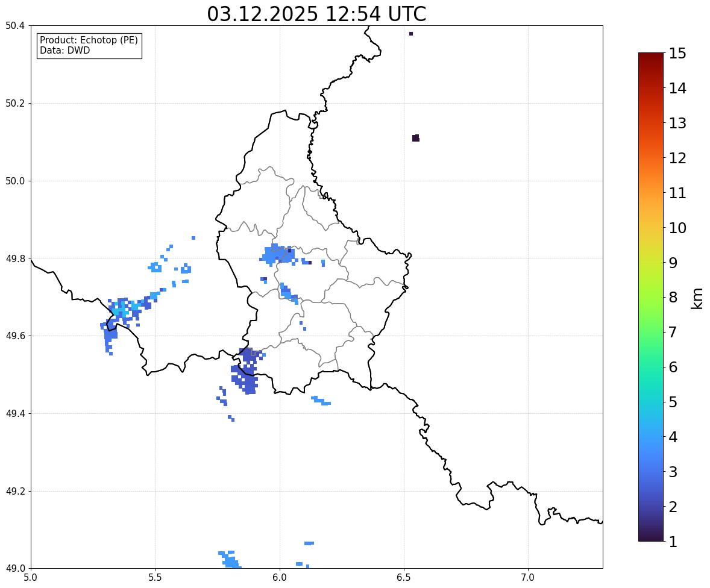Click the longitude tick label "6.5"
Screen dimensions: 710x588
pyautogui.click(x=404, y=578)
